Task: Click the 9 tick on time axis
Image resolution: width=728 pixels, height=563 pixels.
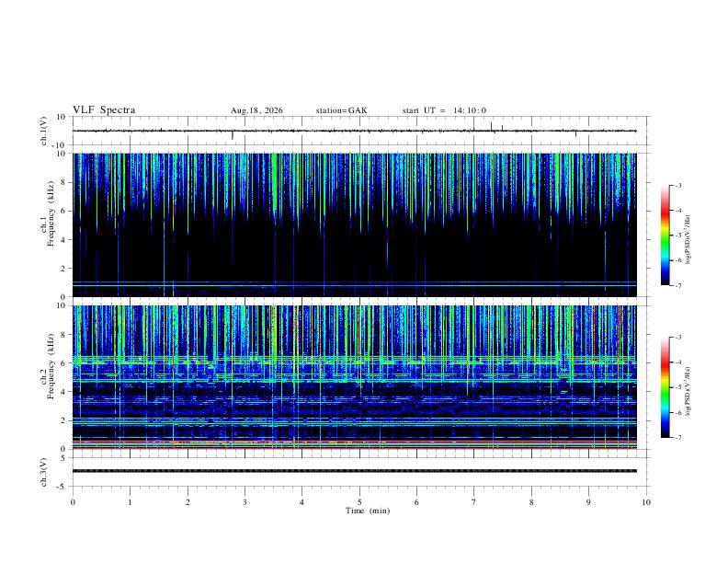Action: 588,502
